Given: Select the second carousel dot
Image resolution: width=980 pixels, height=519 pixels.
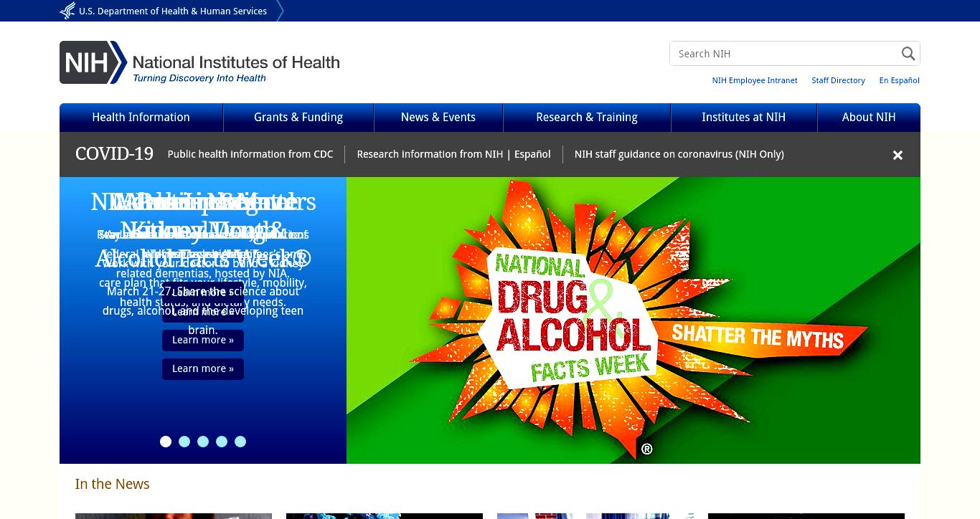Looking at the screenshot, I should coord(184,442).
